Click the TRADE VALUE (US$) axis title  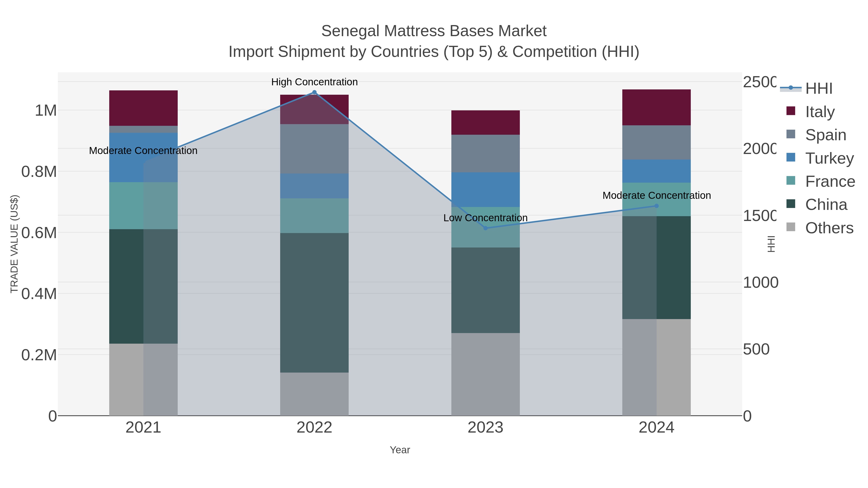tap(14, 244)
